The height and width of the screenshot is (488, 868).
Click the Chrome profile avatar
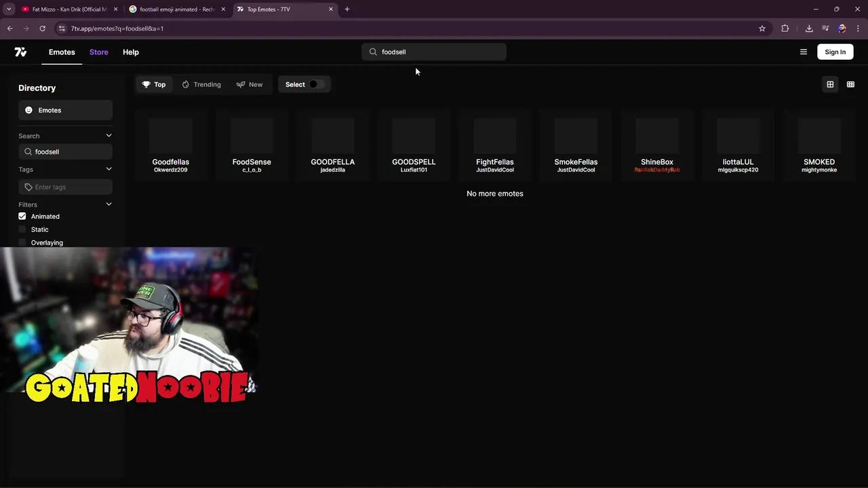(842, 28)
